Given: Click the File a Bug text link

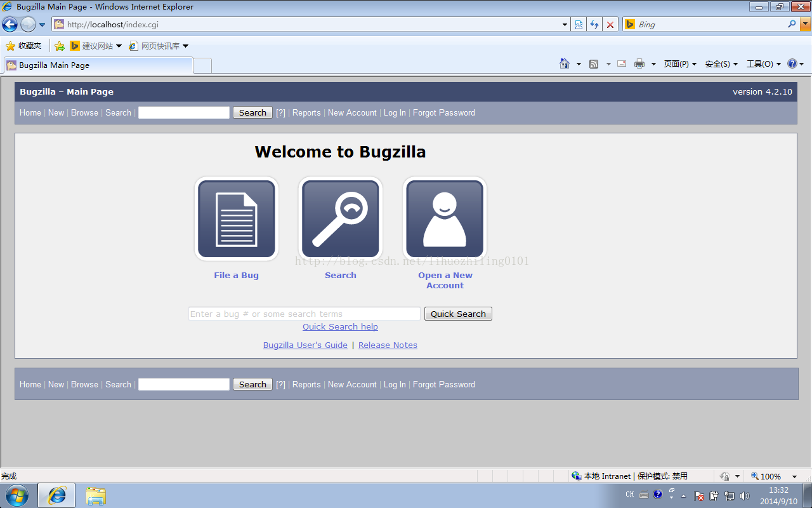Looking at the screenshot, I should click(x=236, y=275).
